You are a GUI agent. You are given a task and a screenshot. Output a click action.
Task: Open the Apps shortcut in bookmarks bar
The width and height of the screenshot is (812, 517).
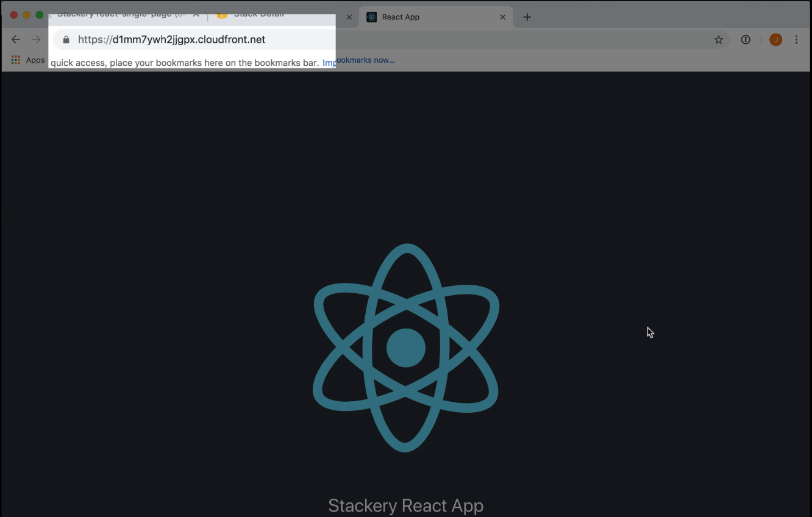coord(28,60)
